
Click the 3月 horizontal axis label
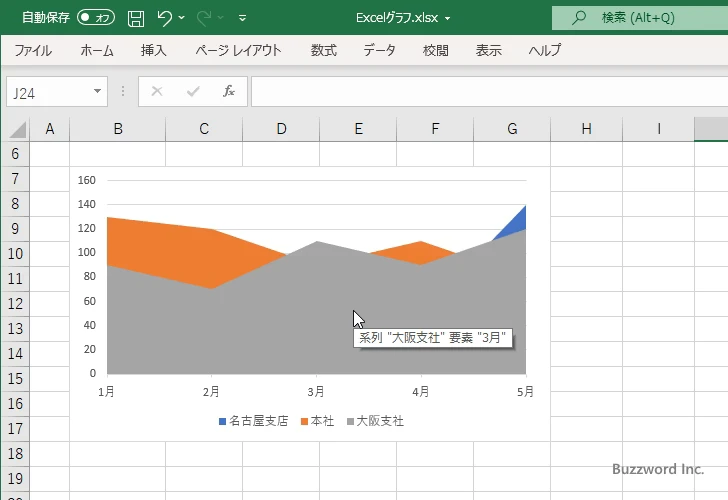click(316, 392)
